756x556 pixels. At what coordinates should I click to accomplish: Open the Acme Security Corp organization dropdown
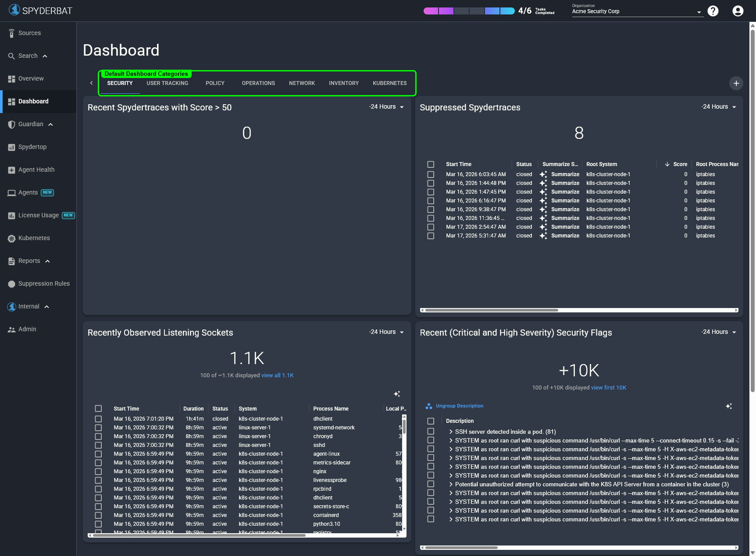(x=699, y=12)
